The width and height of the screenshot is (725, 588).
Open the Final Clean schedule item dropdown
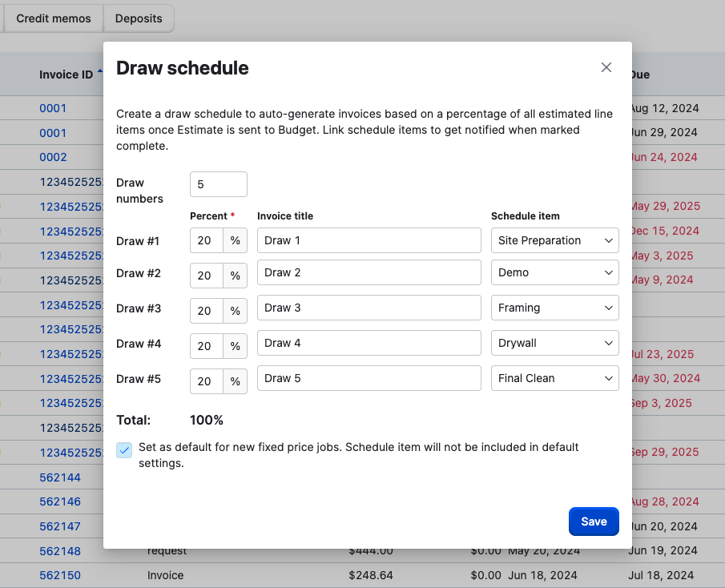coord(554,378)
